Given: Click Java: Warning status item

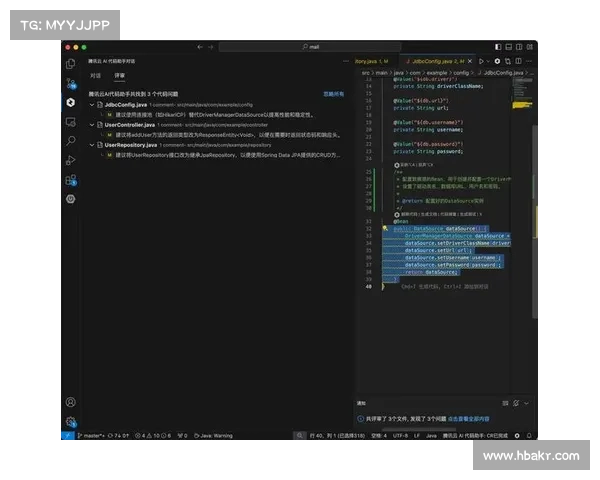Looking at the screenshot, I should click(214, 436).
